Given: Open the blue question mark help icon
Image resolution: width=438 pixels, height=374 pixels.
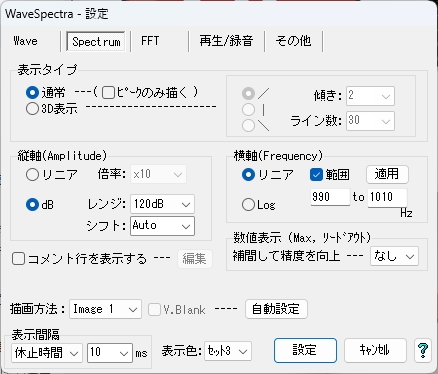Looking at the screenshot, I should [x=423, y=351].
